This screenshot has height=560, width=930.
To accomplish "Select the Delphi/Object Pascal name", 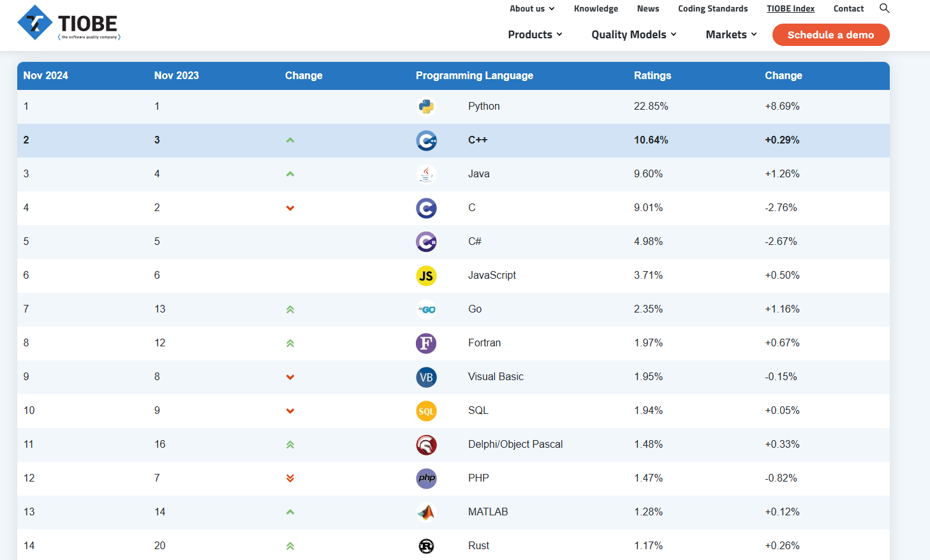I will [515, 445].
